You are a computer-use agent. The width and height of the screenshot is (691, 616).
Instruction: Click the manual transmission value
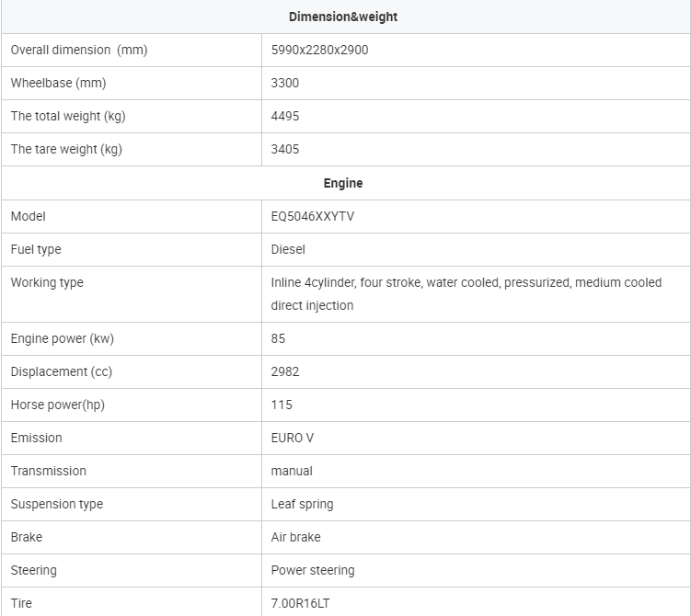(x=292, y=471)
